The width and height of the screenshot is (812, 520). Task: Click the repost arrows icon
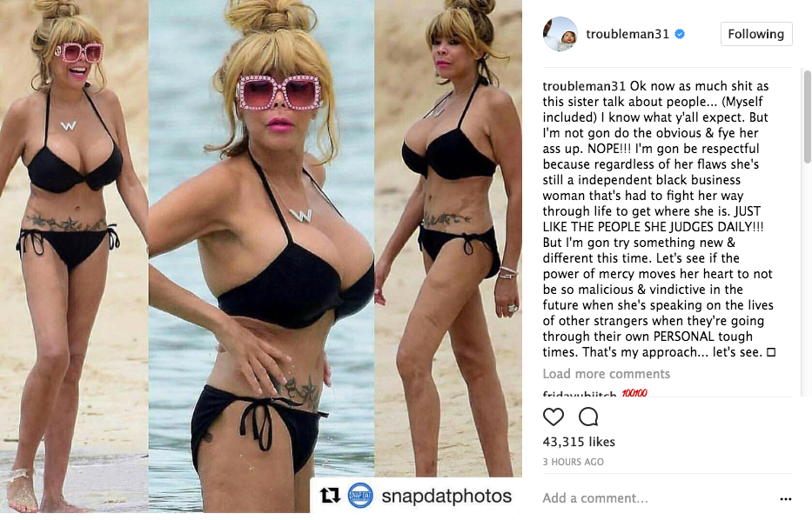point(330,496)
